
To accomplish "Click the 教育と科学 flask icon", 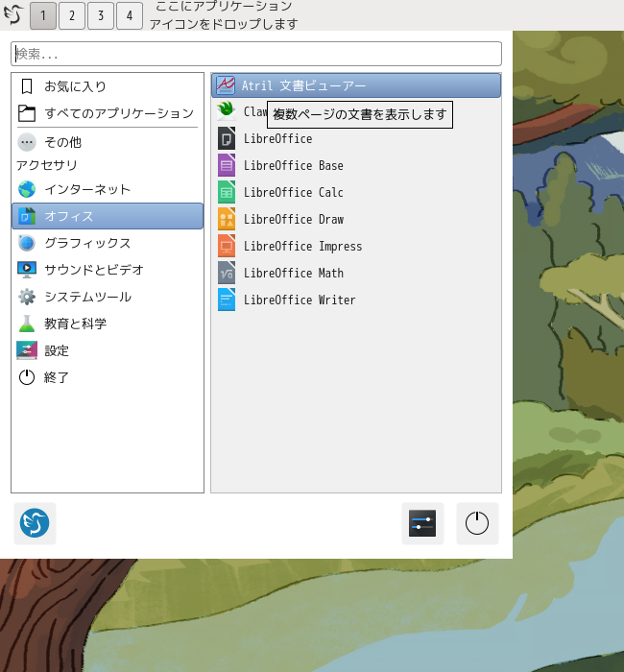I will (x=27, y=324).
